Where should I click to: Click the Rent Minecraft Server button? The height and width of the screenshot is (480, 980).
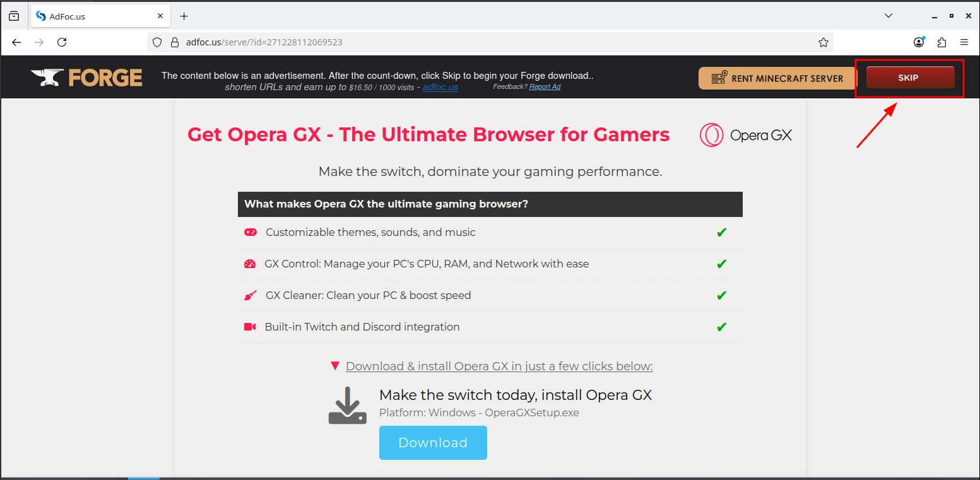pyautogui.click(x=777, y=78)
